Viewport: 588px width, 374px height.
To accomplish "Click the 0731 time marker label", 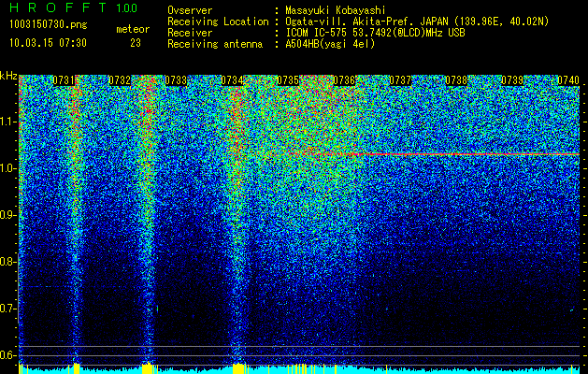I will point(64,80).
